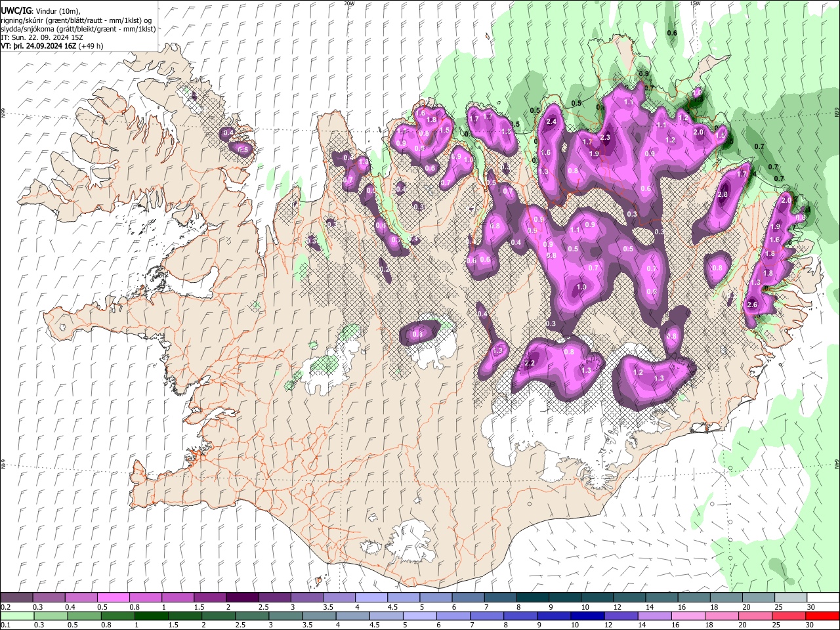Pick pale green rain swatch between 0.1 and 0.3
The height and width of the screenshot is (630, 840).
[x=16, y=616]
